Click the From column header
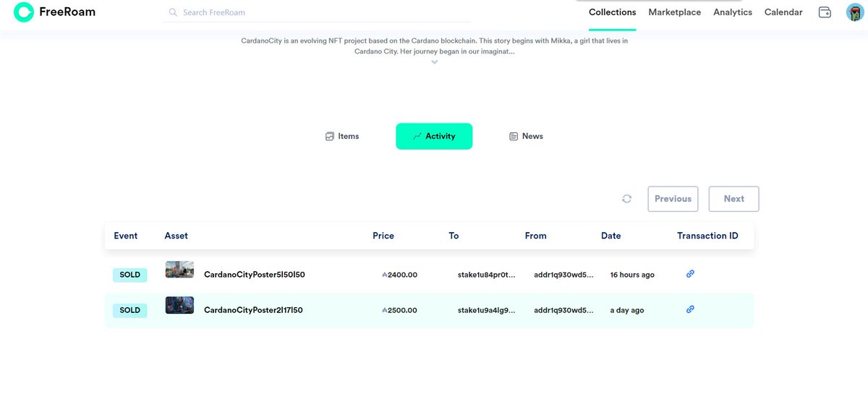The width and height of the screenshot is (868, 399). coord(536,236)
